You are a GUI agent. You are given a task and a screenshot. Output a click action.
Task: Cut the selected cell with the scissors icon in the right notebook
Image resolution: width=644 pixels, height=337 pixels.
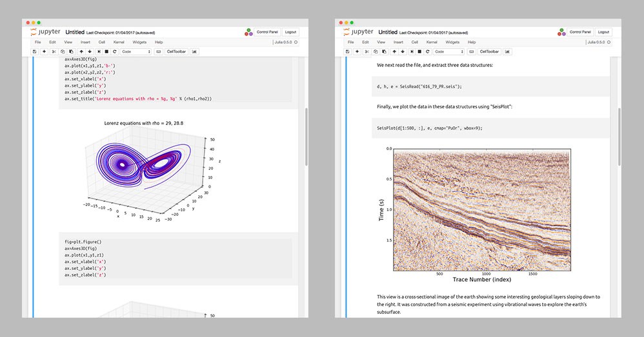coord(366,52)
